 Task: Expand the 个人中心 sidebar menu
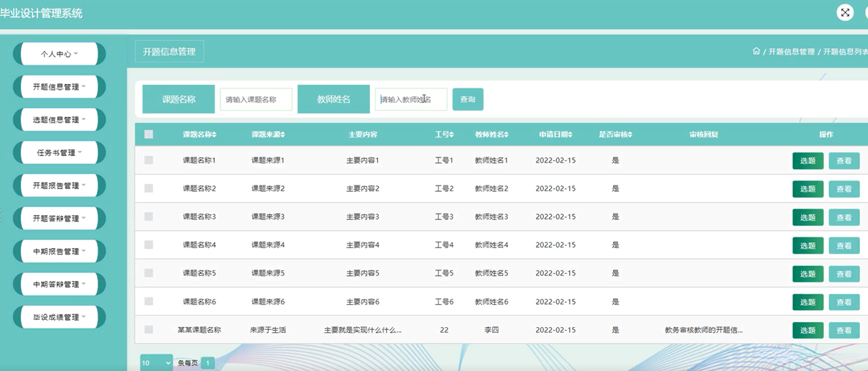tap(60, 54)
